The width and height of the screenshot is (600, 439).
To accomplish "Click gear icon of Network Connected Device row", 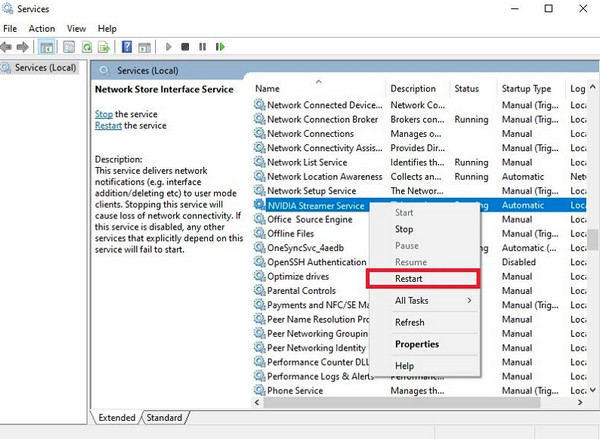I will (259, 104).
